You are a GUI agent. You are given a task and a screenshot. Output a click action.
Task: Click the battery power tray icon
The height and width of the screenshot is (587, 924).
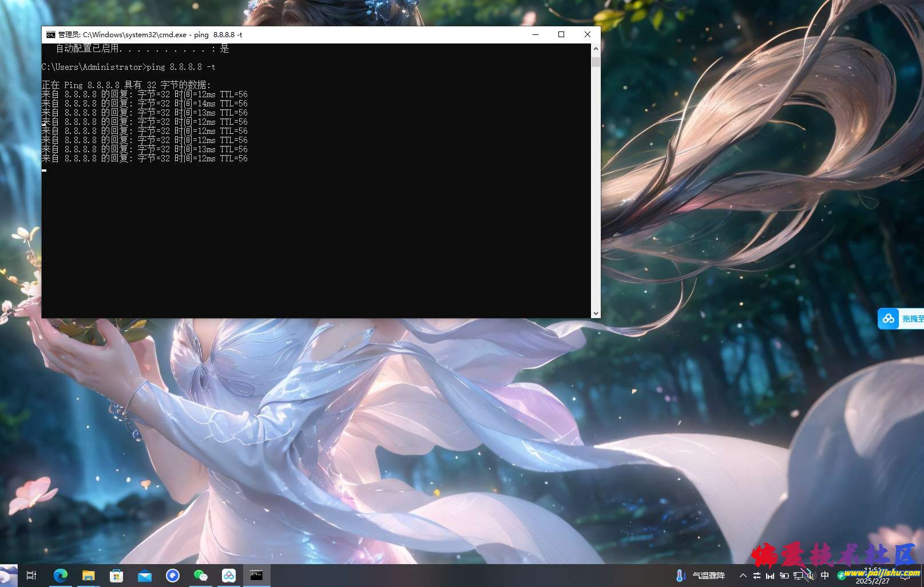pos(784,576)
